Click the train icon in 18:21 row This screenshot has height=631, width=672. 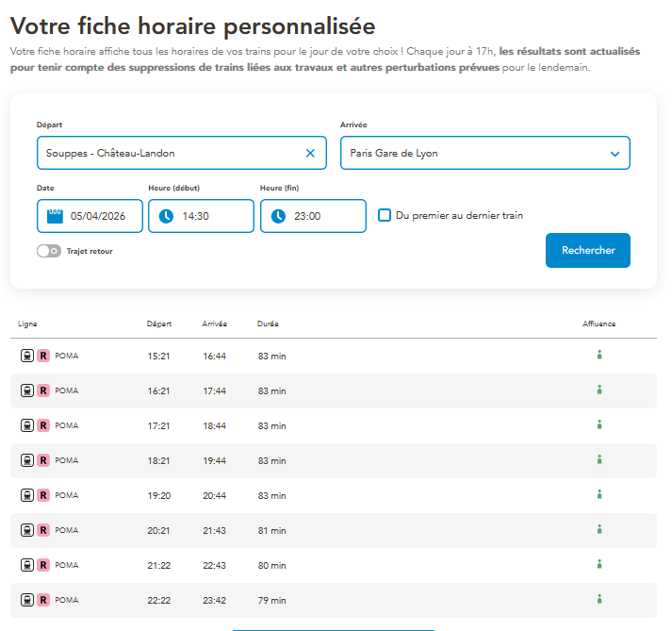click(x=27, y=460)
